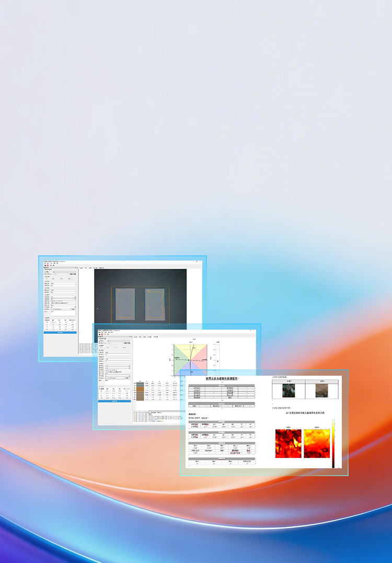The height and width of the screenshot is (563, 392).
Task: Click the right yellow-orange heatmap in report
Action: (317, 443)
